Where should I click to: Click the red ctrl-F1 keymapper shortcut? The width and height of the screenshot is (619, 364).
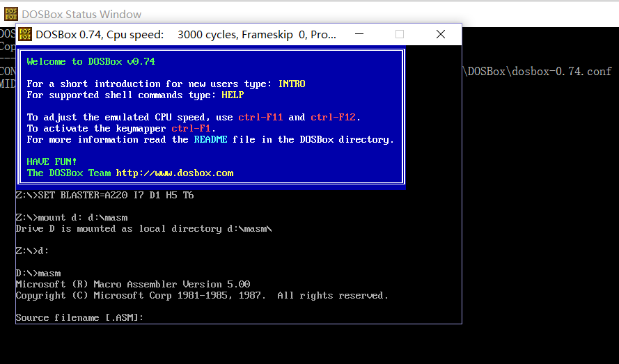(x=191, y=128)
